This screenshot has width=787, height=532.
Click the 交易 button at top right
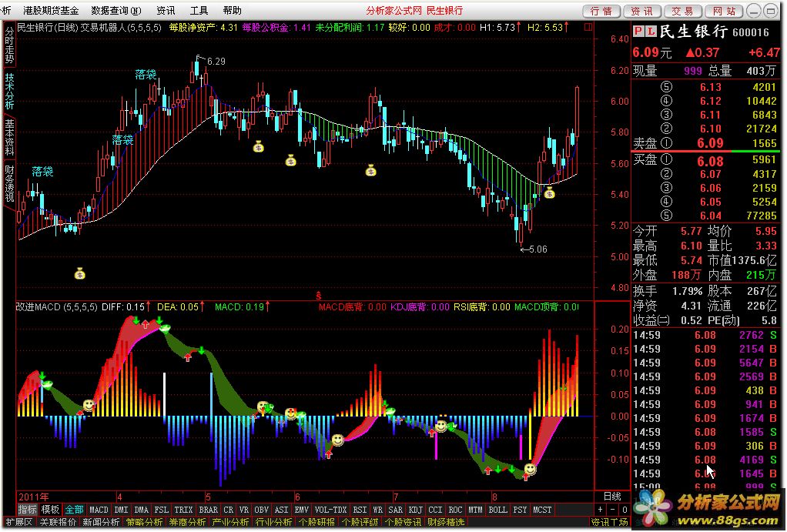tap(682, 11)
